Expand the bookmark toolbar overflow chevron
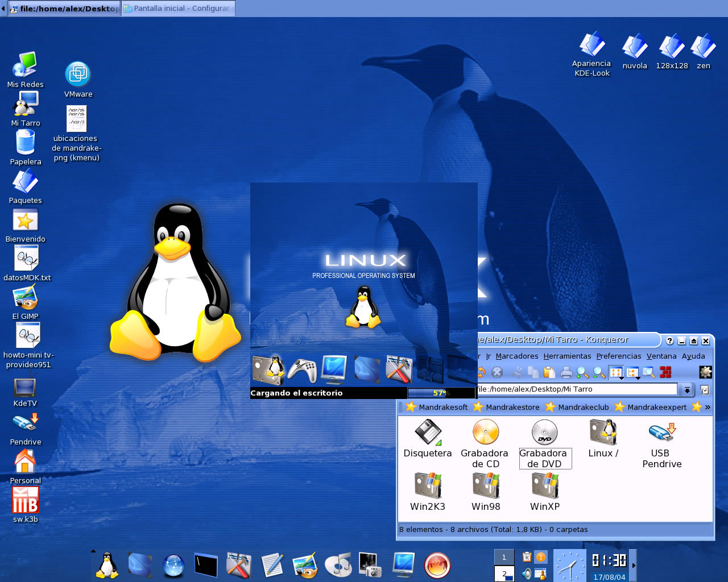 tap(708, 407)
